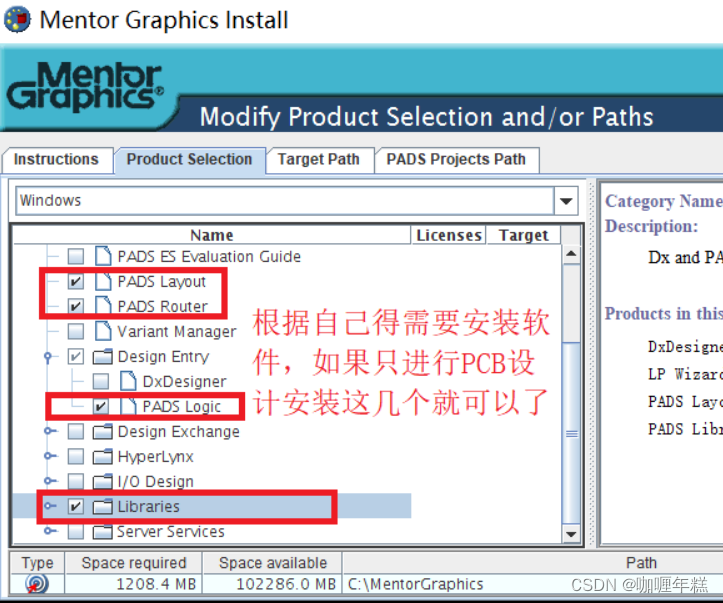Click the Variant Manager document icon
This screenshot has width=723, height=603.
(x=103, y=331)
